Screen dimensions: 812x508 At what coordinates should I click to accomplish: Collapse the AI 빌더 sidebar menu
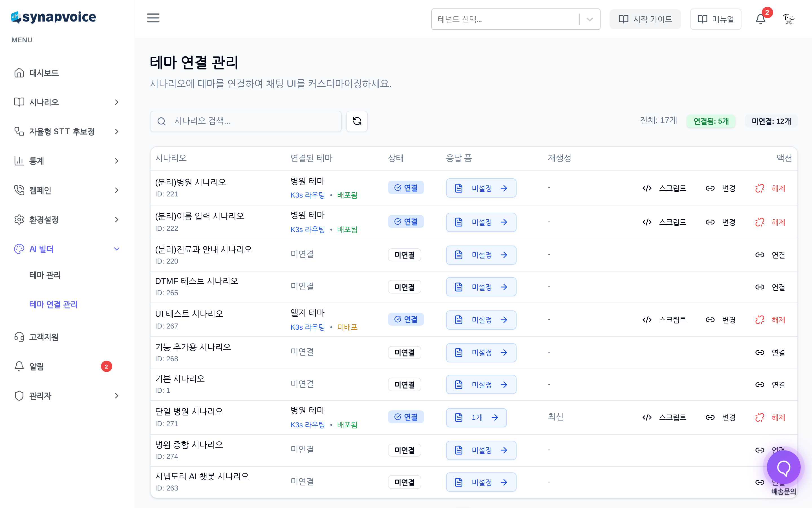[x=67, y=249]
